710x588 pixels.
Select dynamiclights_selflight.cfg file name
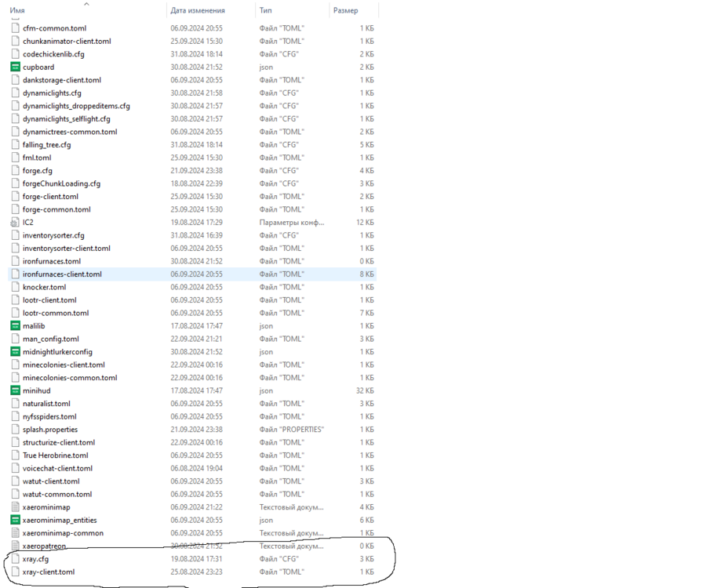coord(67,119)
